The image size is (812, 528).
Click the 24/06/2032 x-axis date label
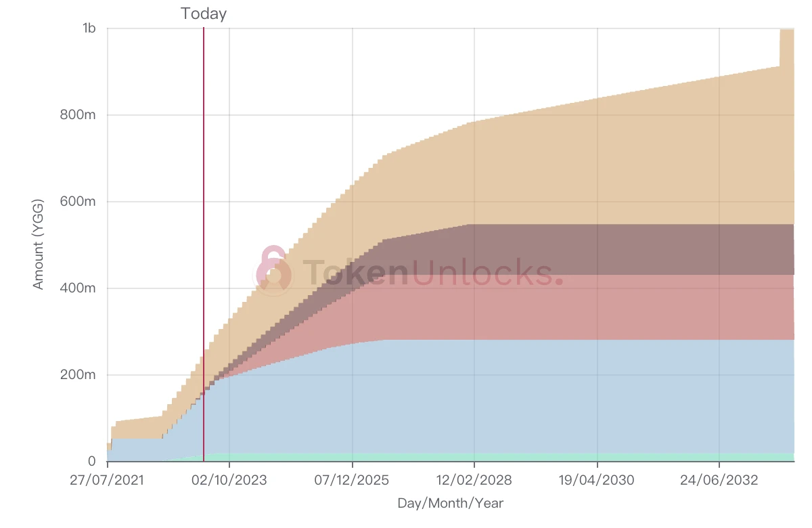coord(719,480)
